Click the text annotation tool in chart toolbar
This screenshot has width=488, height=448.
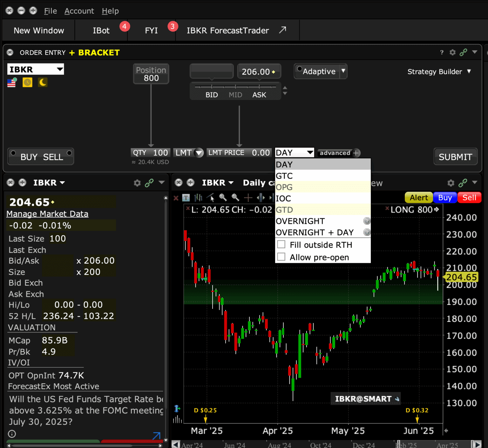tap(186, 198)
